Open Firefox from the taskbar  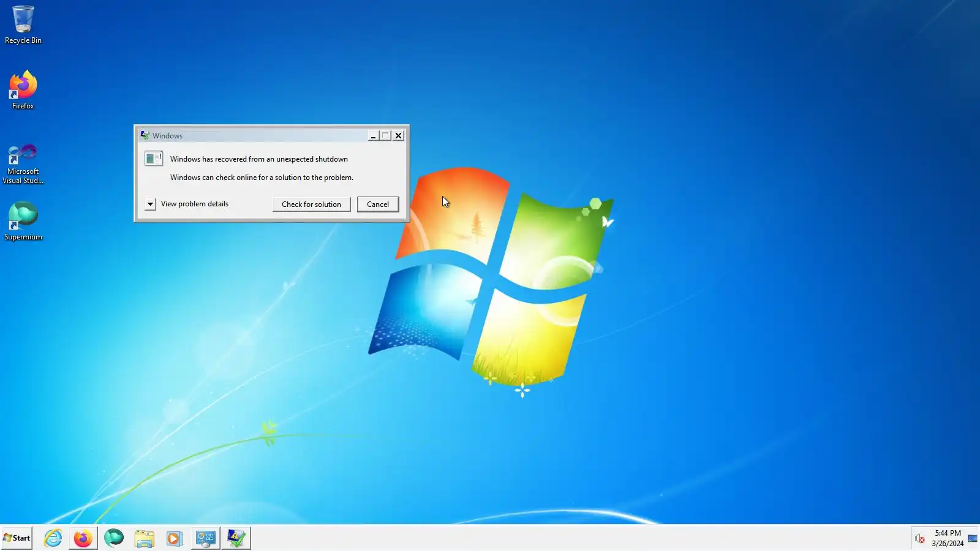click(83, 538)
